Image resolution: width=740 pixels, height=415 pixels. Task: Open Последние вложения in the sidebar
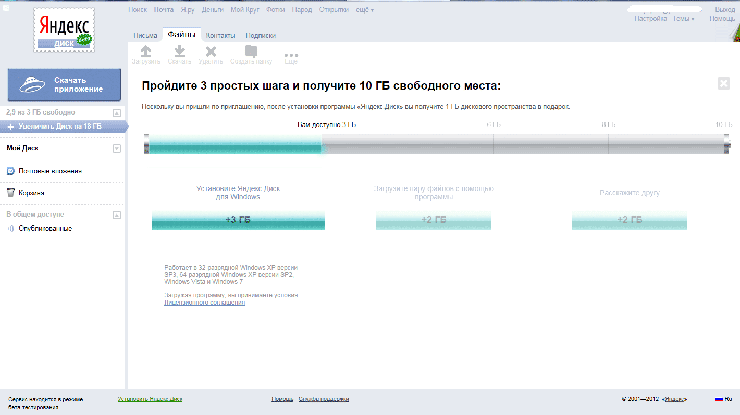(50, 171)
